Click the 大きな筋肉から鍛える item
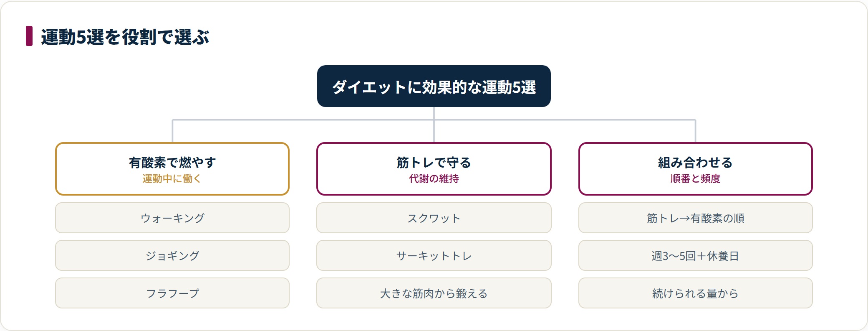The height and width of the screenshot is (331, 868). [x=434, y=293]
